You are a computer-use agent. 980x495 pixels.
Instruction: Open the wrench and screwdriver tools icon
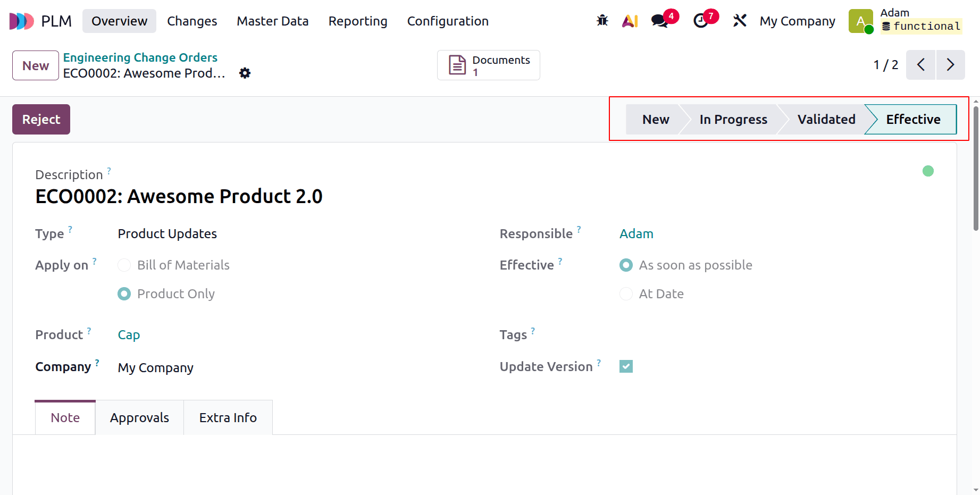[740, 21]
